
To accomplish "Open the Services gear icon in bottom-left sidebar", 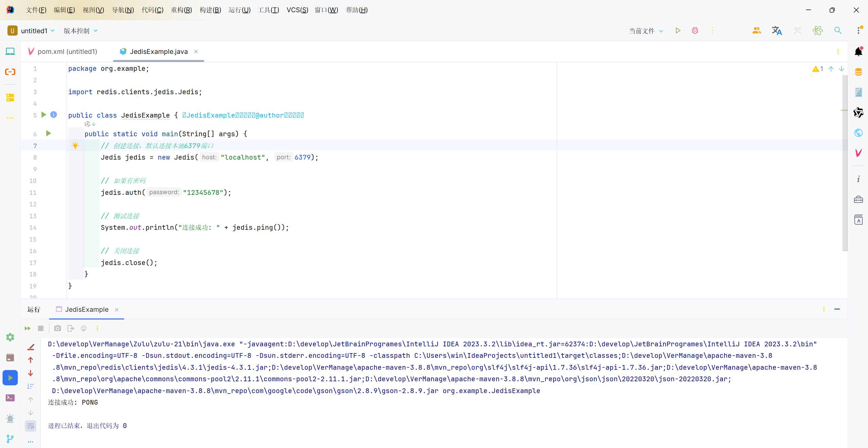I will pyautogui.click(x=10, y=337).
